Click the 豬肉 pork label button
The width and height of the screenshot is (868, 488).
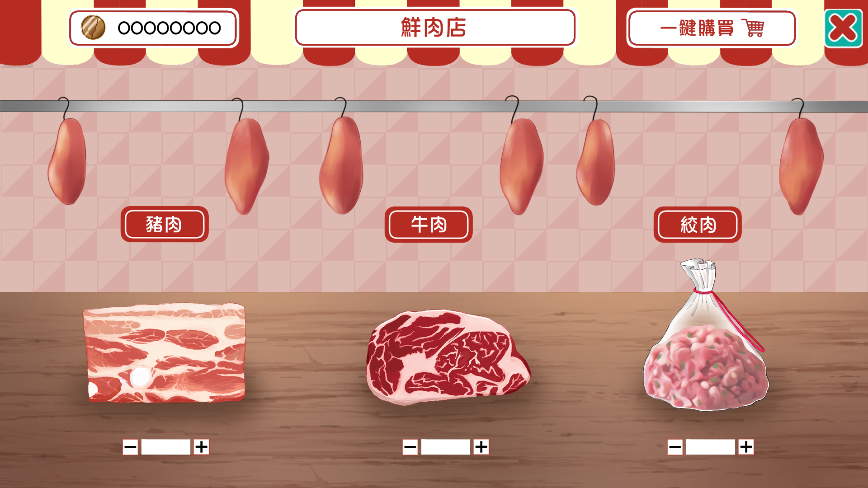point(165,224)
